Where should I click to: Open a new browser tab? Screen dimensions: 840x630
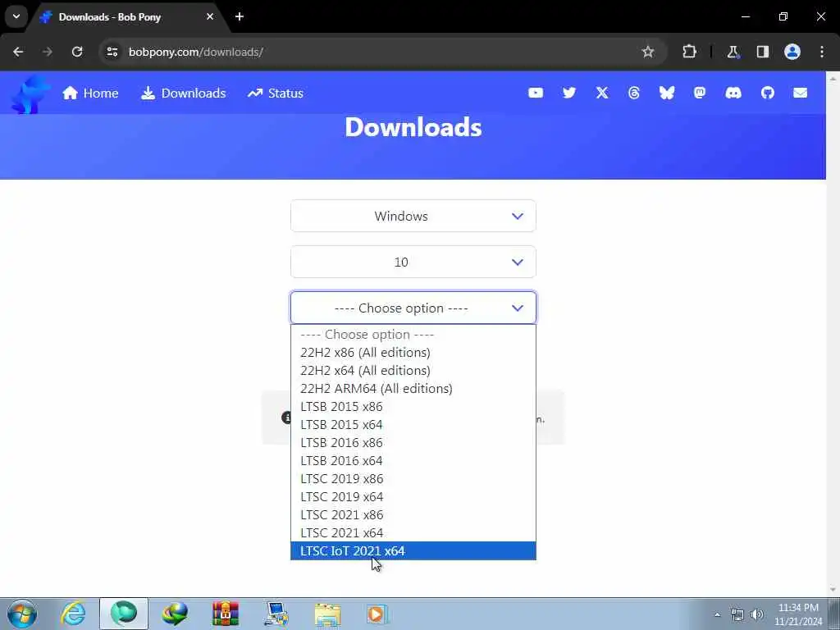point(240,16)
